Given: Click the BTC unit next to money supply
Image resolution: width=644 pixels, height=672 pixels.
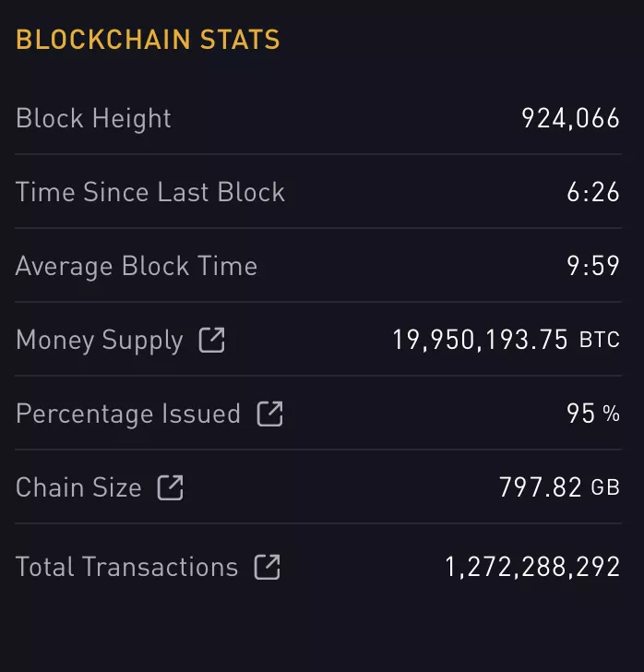Looking at the screenshot, I should (600, 340).
